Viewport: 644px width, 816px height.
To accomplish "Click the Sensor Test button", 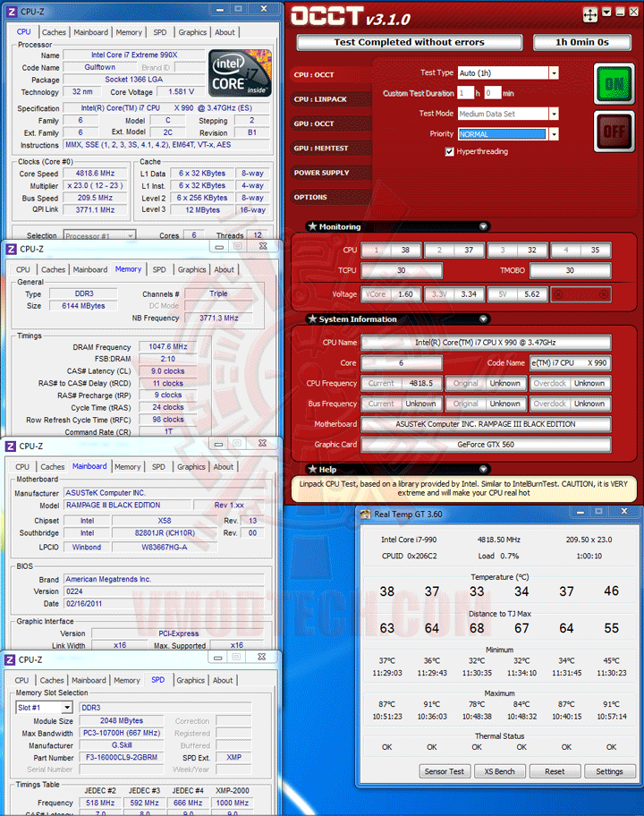I will (445, 771).
